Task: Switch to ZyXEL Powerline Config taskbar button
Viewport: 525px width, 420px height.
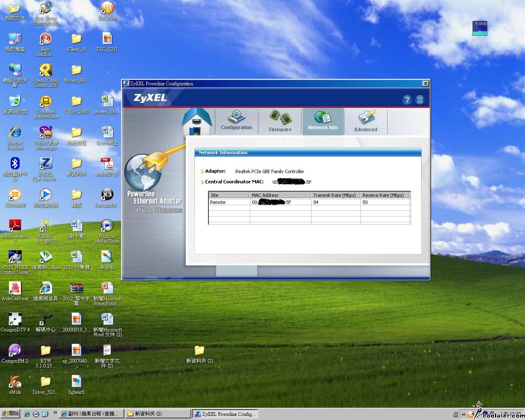Action: pos(225,414)
